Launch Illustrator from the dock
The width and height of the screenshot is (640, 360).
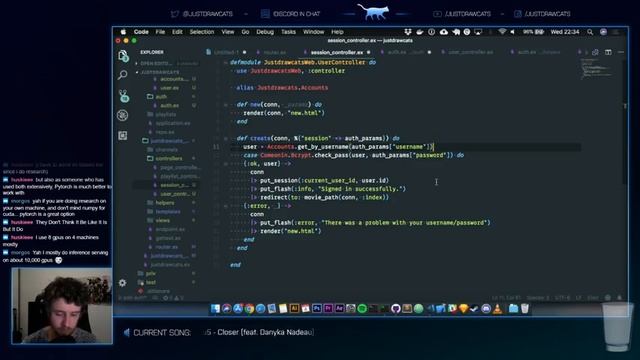(x=294, y=309)
